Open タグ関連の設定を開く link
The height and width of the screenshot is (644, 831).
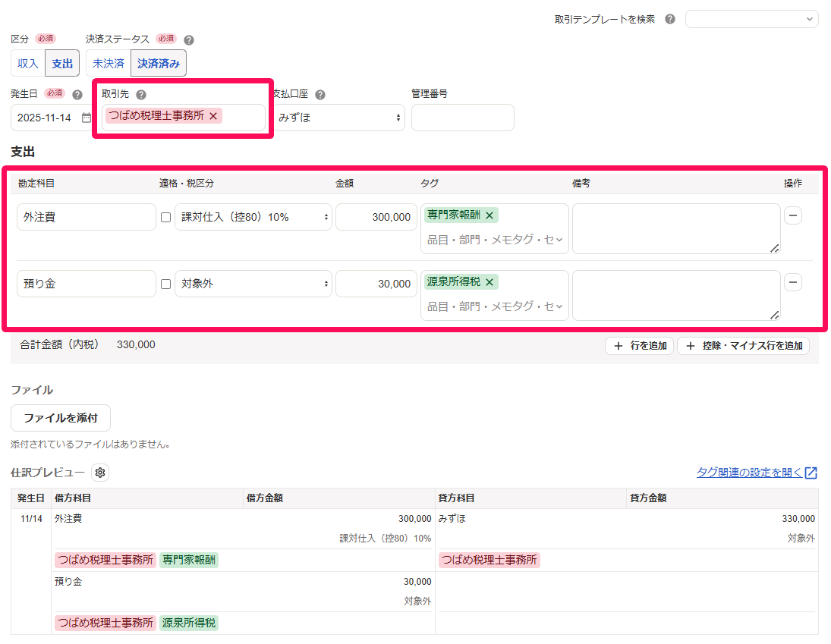[749, 473]
